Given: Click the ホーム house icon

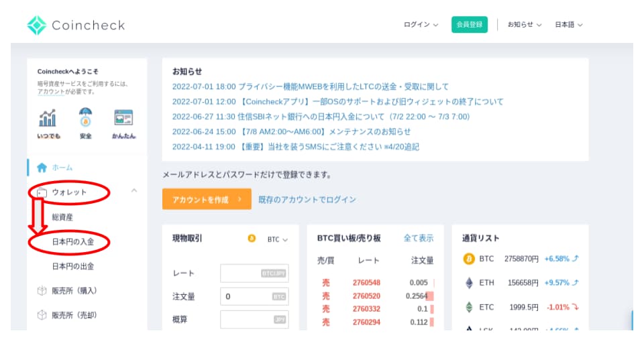Looking at the screenshot, I should pyautogui.click(x=42, y=168).
